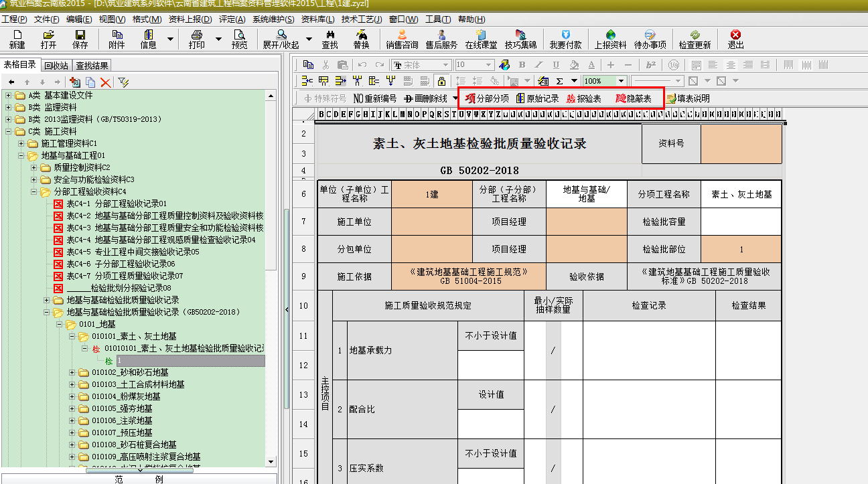Expand the 010102_砂和砂石地基 tree node
868x484 pixels.
72,373
